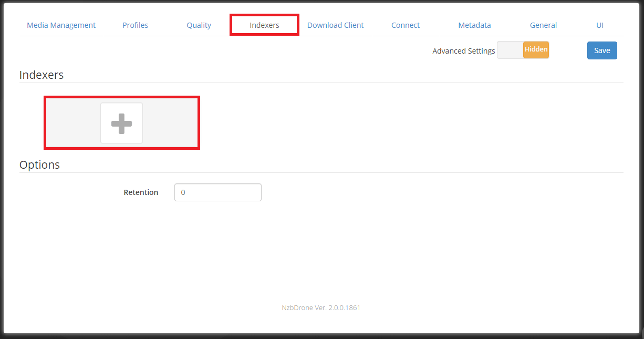Click the Advanced Settings label text
The height and width of the screenshot is (339, 644).
[x=463, y=51]
